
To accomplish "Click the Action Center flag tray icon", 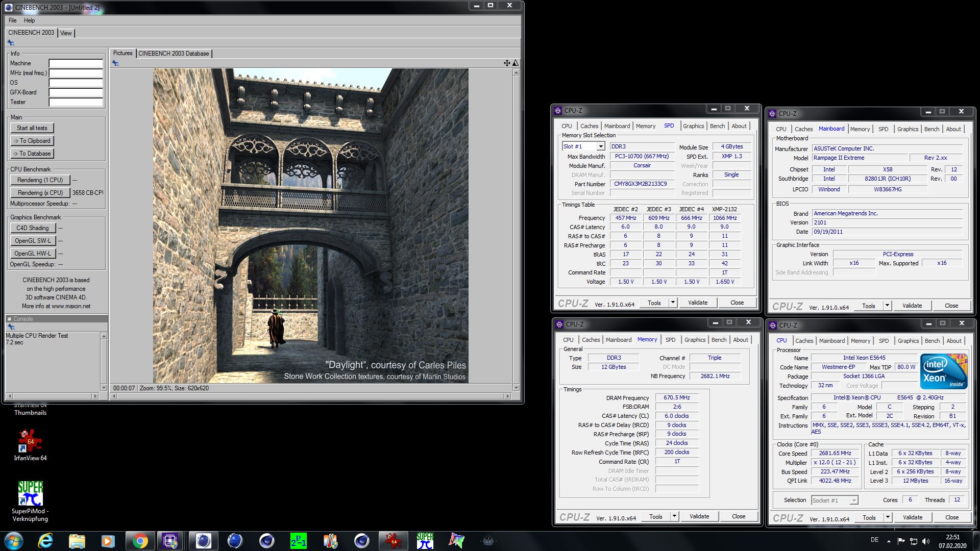I will pos(901,541).
